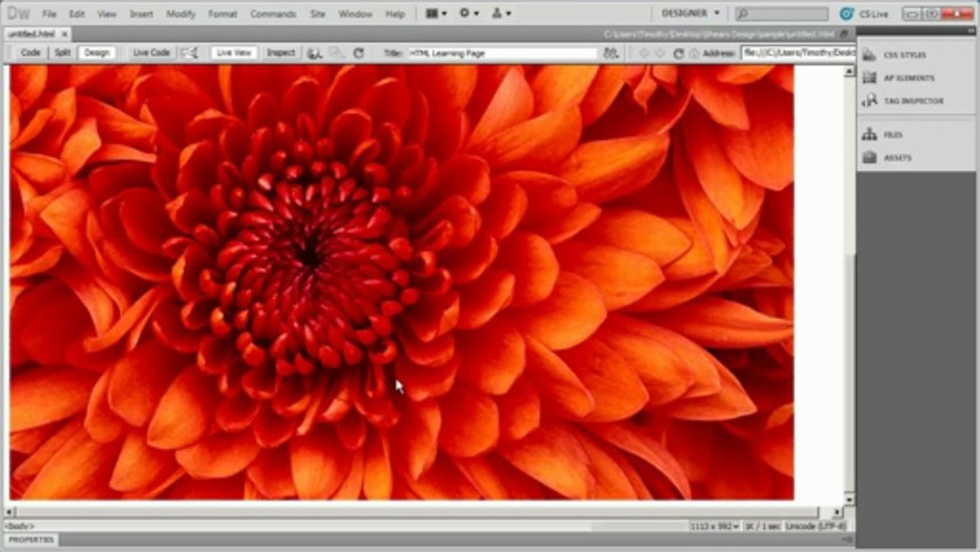Open the Insert menu
Screen dimensions: 980x552
[141, 14]
